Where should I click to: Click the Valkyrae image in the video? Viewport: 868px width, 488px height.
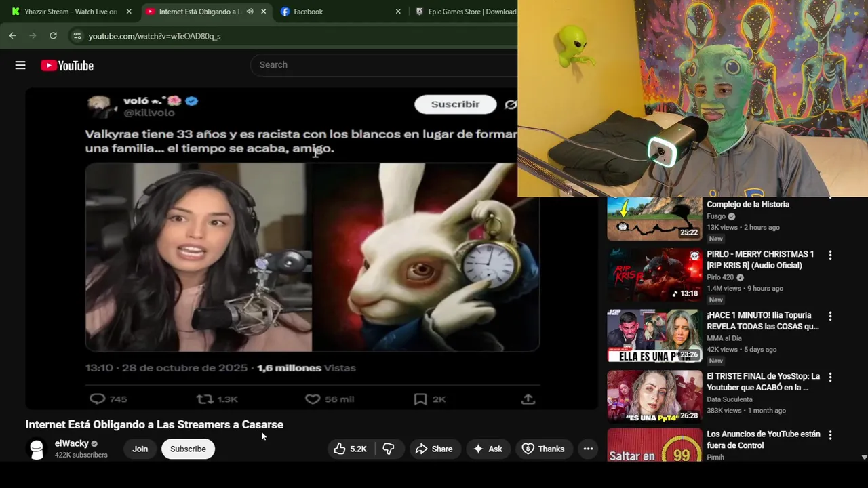198,257
